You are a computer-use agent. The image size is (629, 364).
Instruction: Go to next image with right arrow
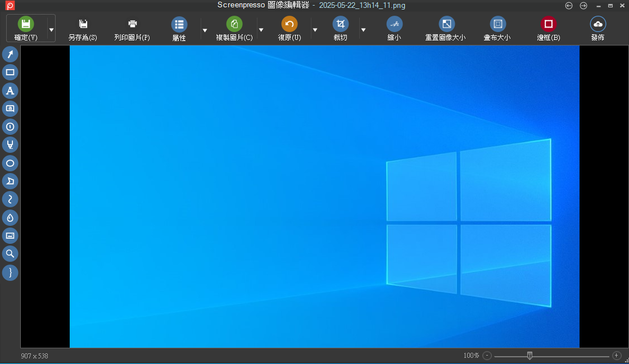pyautogui.click(x=583, y=6)
